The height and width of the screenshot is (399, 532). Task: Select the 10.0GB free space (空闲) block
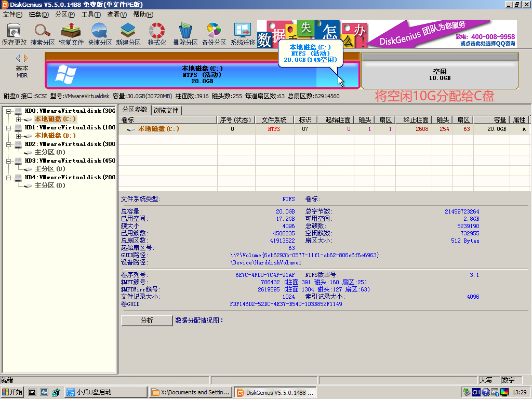[440, 75]
